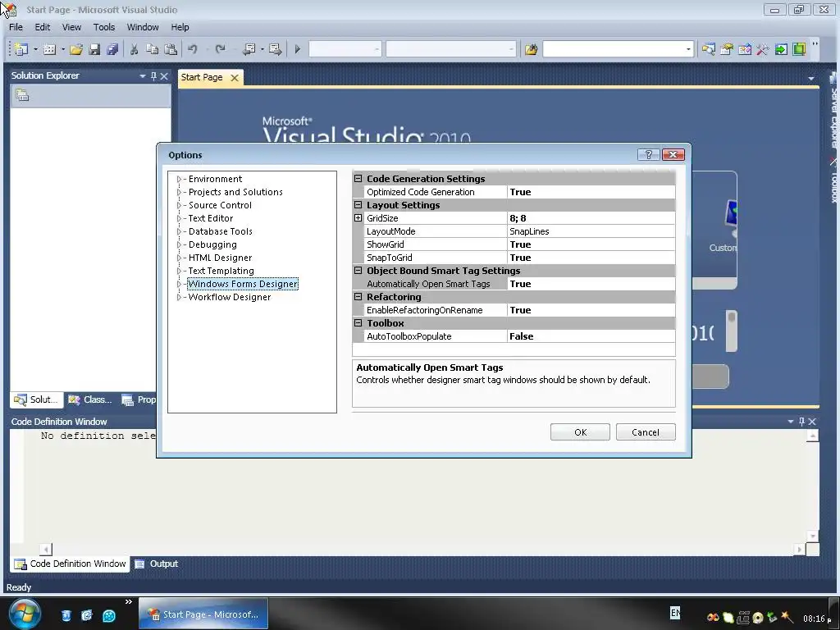Open the Tools menu
This screenshot has height=630, width=840.
tap(104, 27)
